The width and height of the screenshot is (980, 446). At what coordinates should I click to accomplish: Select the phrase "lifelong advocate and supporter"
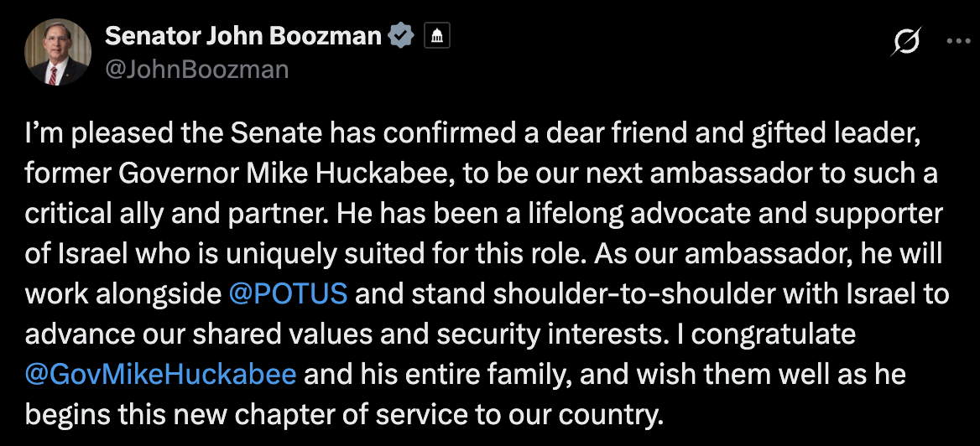735,215
